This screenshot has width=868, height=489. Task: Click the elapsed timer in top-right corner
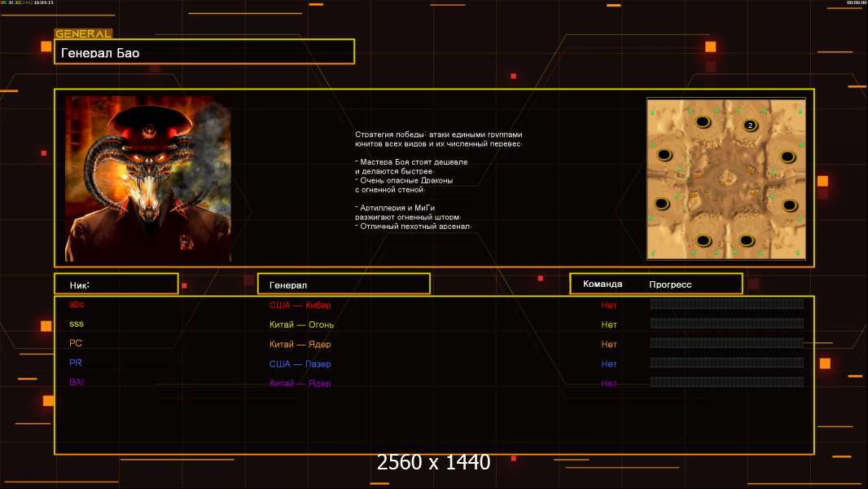pos(856,3)
